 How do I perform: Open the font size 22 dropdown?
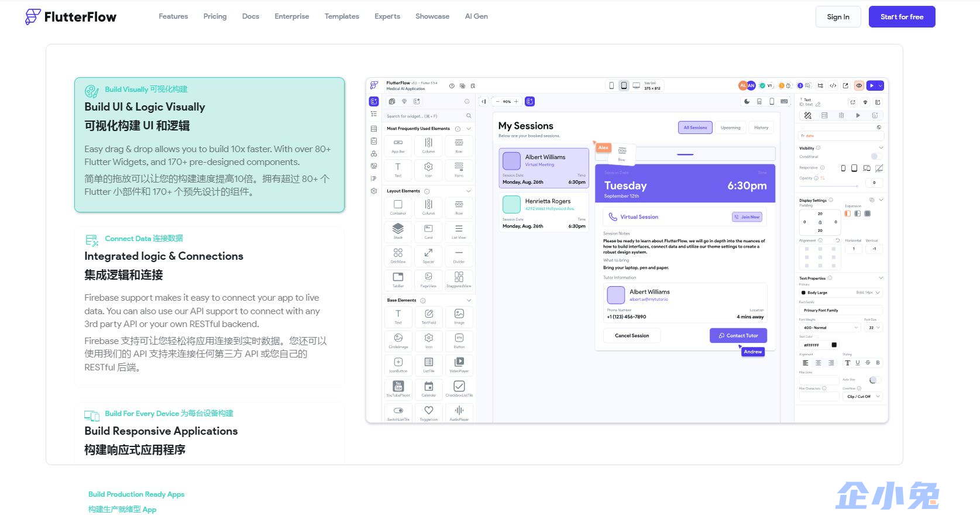pyautogui.click(x=874, y=328)
